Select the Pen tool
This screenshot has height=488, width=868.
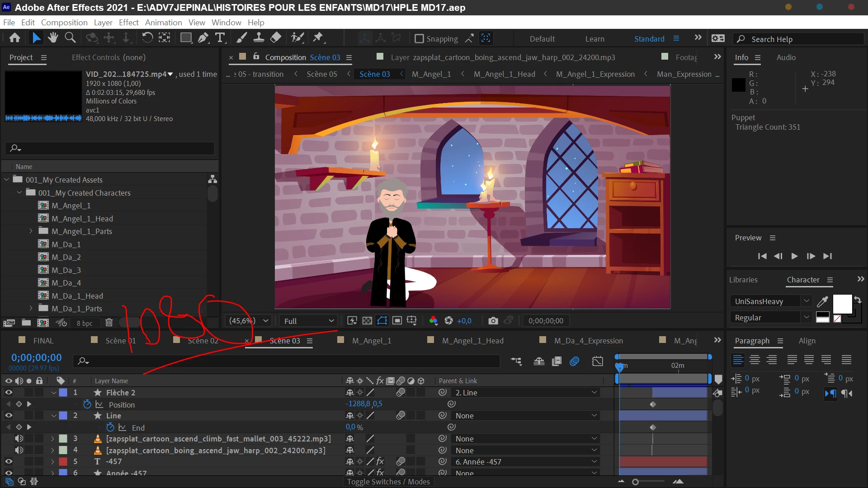pos(203,38)
